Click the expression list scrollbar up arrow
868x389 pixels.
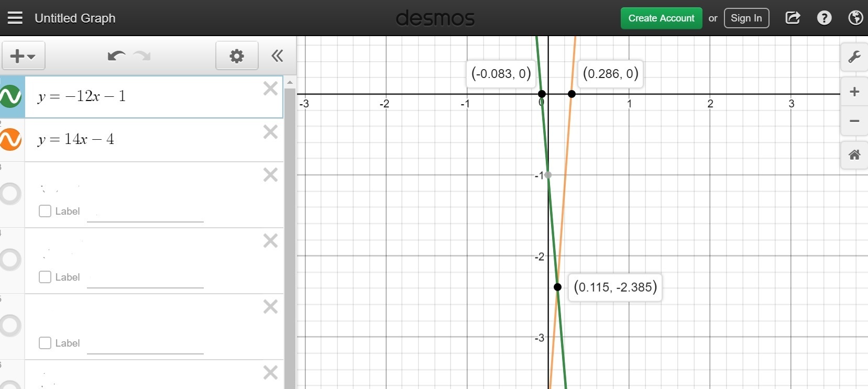290,83
